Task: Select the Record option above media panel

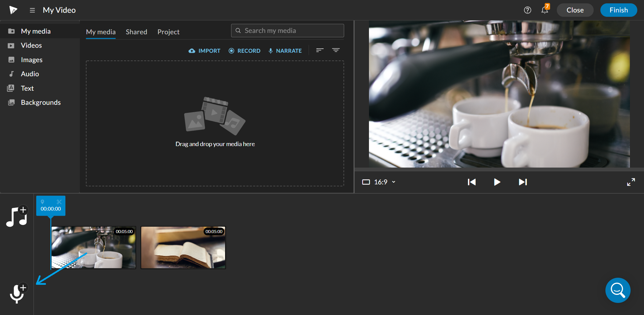Action: (245, 50)
